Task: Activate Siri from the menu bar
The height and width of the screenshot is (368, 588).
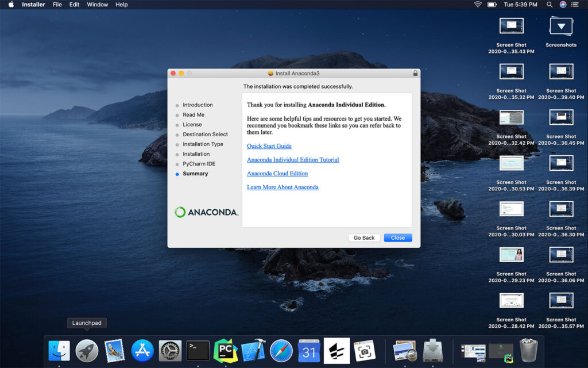Action: [563, 5]
